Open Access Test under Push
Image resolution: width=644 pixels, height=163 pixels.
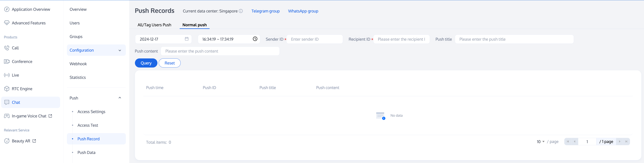pyautogui.click(x=87, y=125)
